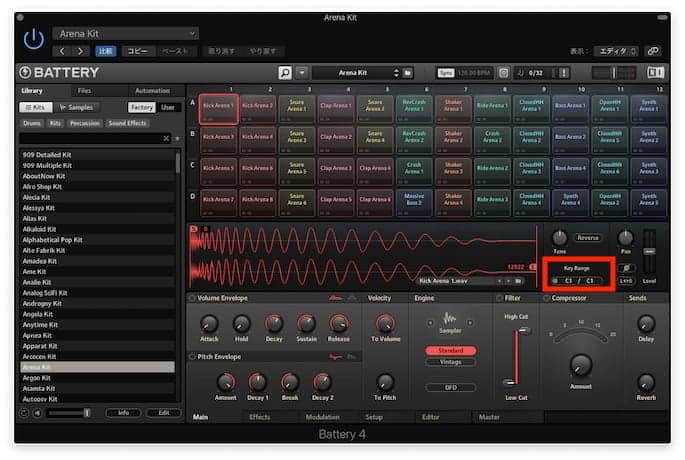685x460 pixels.
Task: Open Arena Kit selector in Battery header
Action: [x=357, y=73]
